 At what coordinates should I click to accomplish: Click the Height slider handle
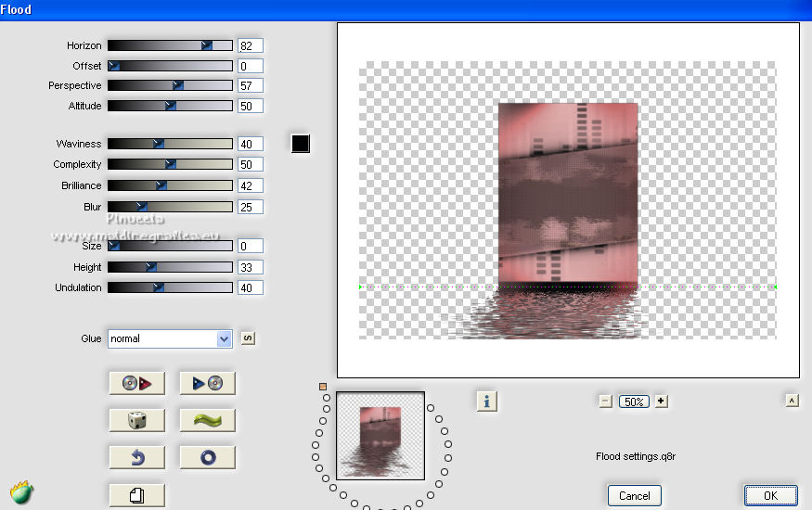pyautogui.click(x=150, y=267)
